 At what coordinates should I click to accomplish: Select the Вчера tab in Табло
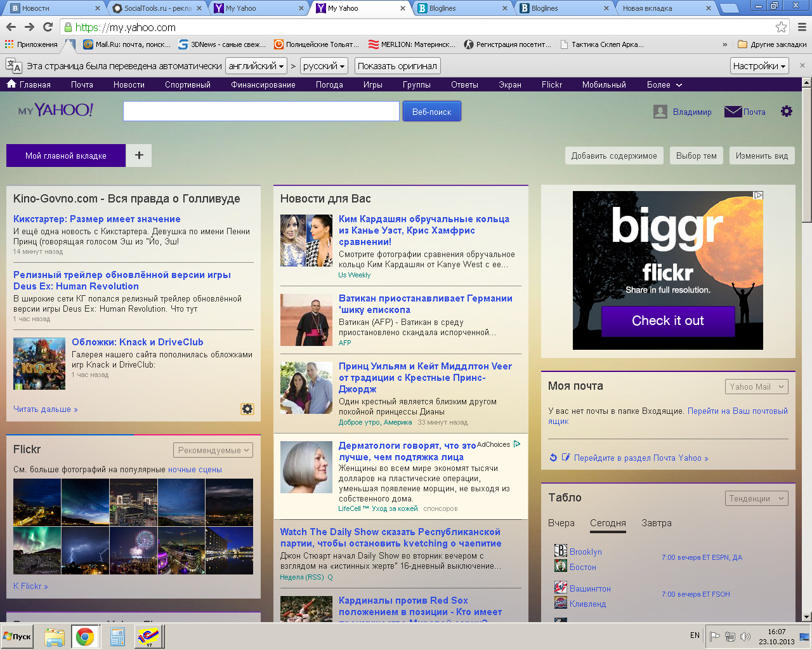coord(561,523)
